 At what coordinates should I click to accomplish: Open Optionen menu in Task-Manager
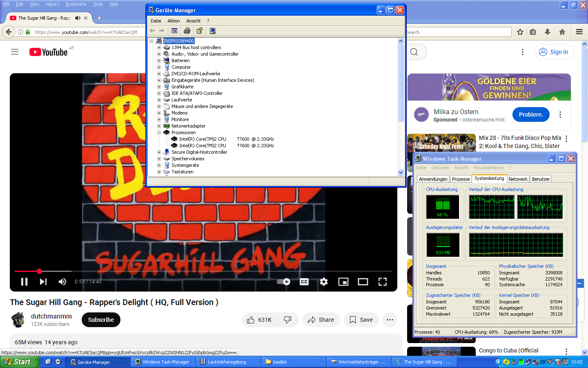click(440, 168)
